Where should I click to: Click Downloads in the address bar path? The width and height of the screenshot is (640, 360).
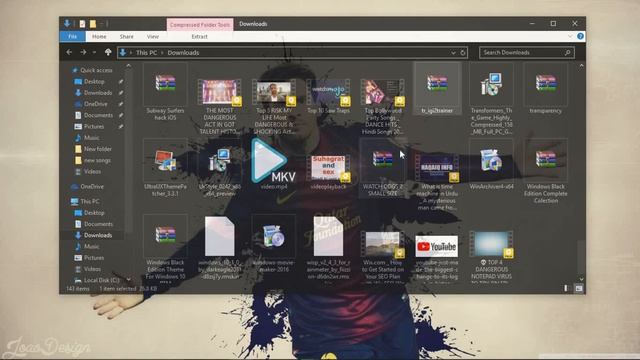[183, 53]
